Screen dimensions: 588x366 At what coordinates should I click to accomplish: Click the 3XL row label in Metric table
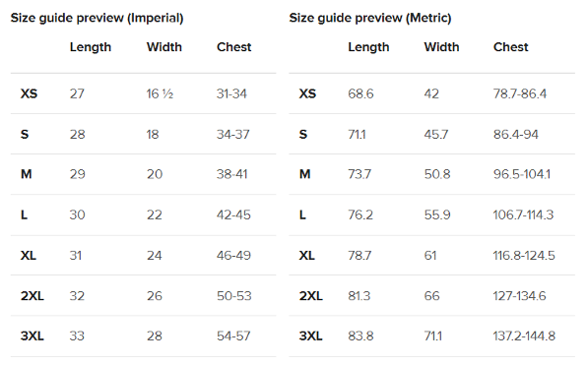tap(310, 336)
